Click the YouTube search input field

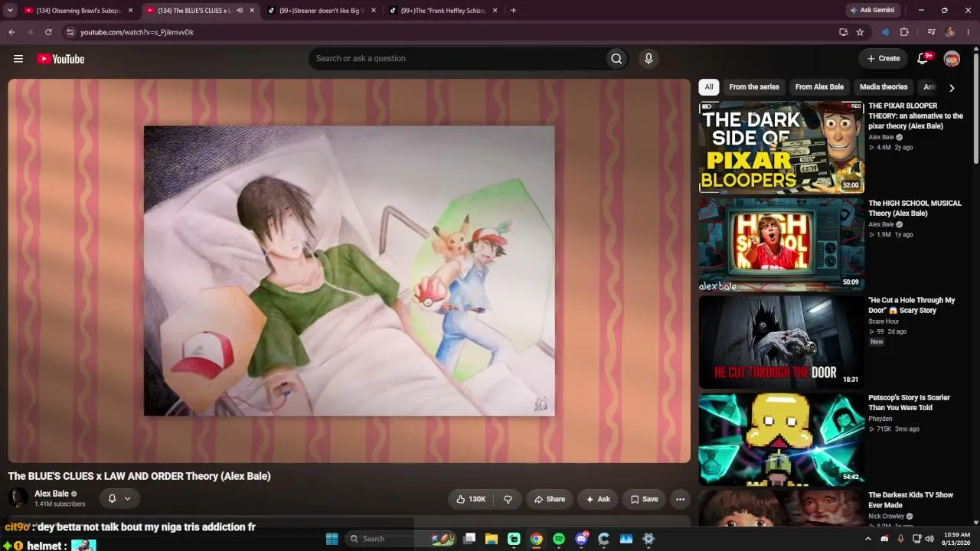click(x=456, y=59)
